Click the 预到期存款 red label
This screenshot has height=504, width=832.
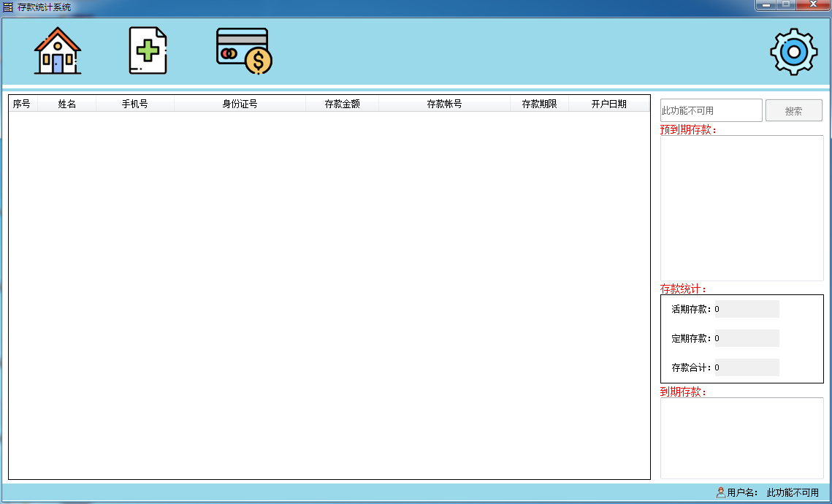click(688, 129)
